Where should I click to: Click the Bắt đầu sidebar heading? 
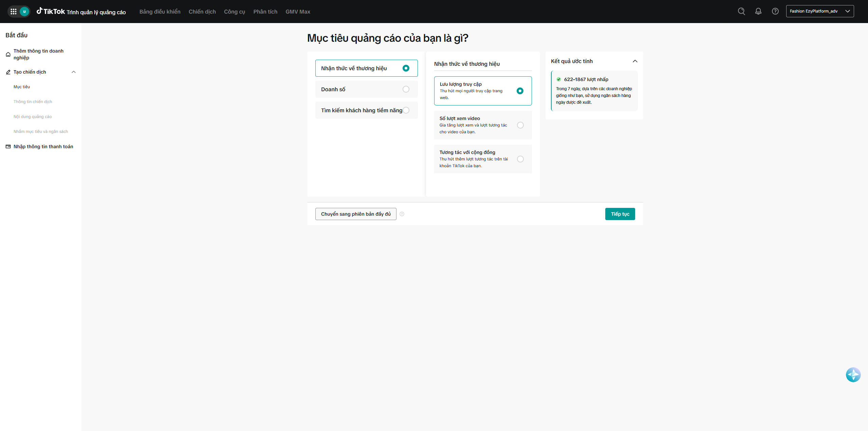click(17, 35)
